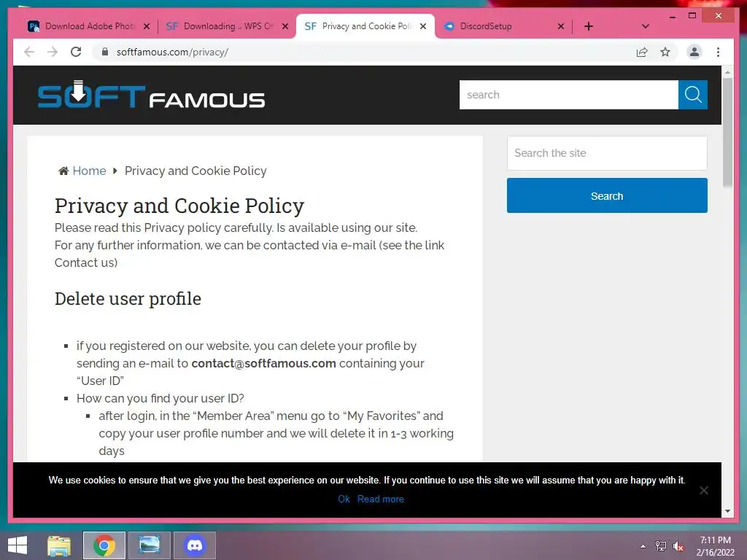Viewport: 747px width, 560px height.
Task: Focus the Search the site input field
Action: point(607,153)
